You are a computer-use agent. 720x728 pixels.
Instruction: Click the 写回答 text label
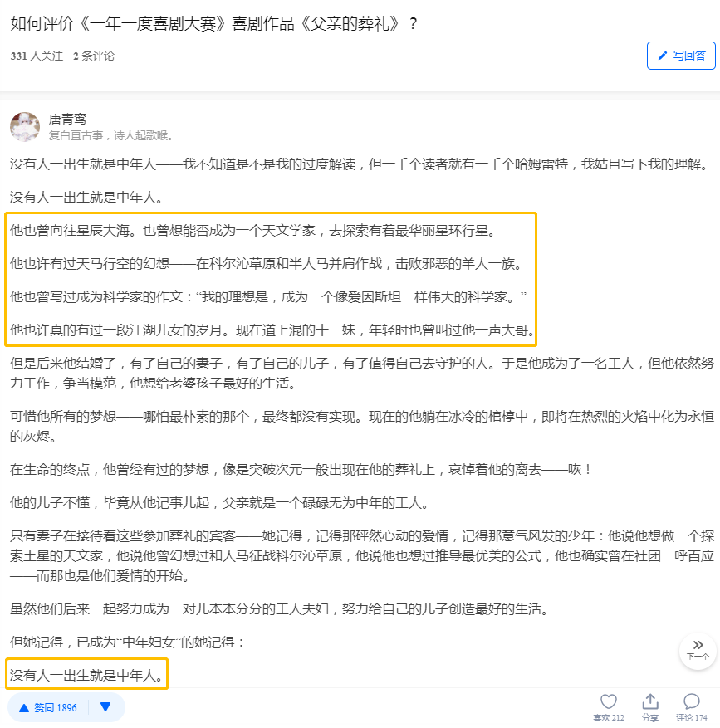point(689,56)
